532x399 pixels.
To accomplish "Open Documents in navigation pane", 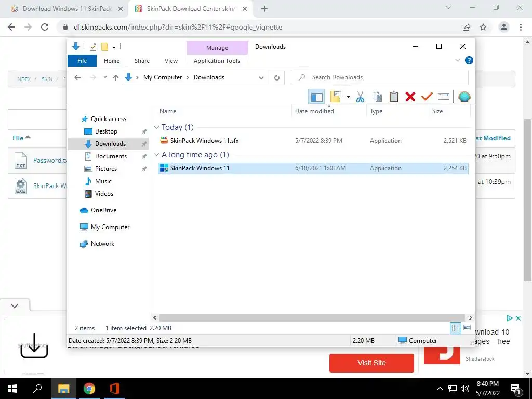I will (x=111, y=156).
